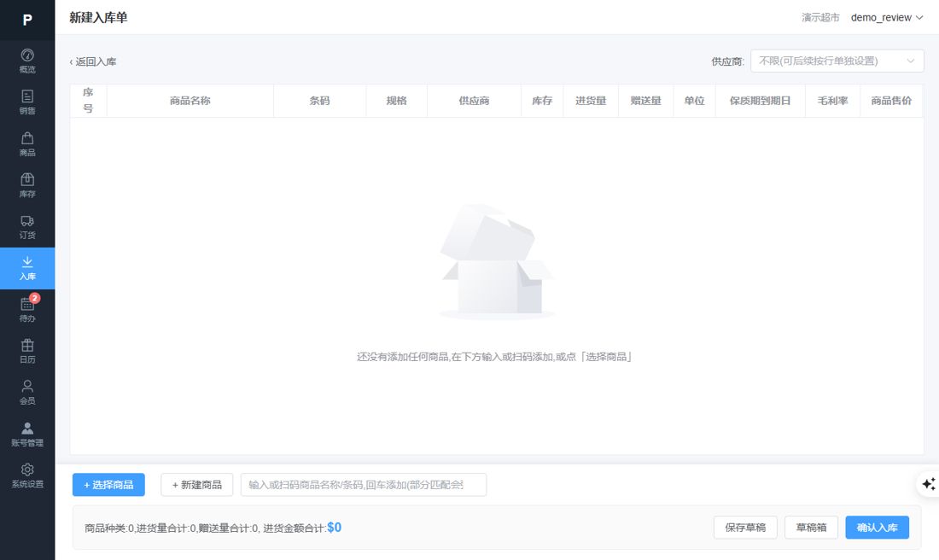Open the 会员 members sidebar icon

tap(27, 393)
